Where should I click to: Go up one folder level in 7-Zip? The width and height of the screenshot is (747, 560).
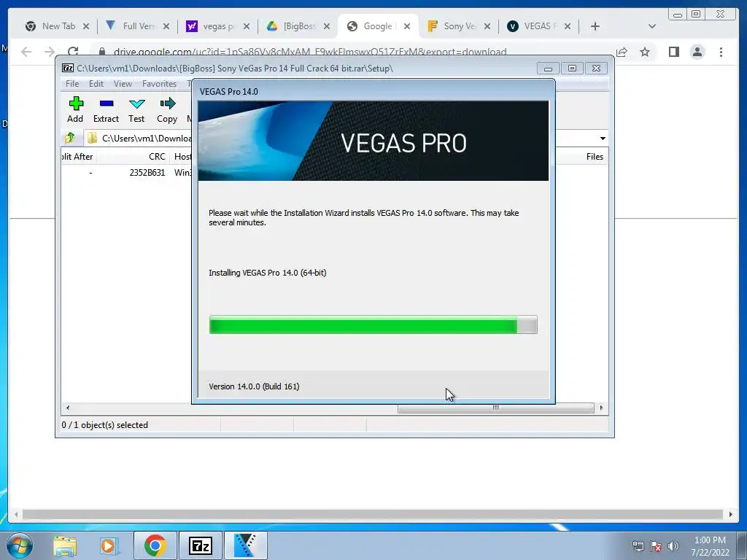70,138
